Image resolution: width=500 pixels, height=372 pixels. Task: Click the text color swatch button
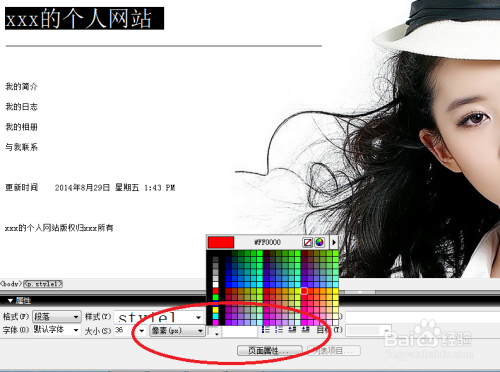tap(213, 331)
